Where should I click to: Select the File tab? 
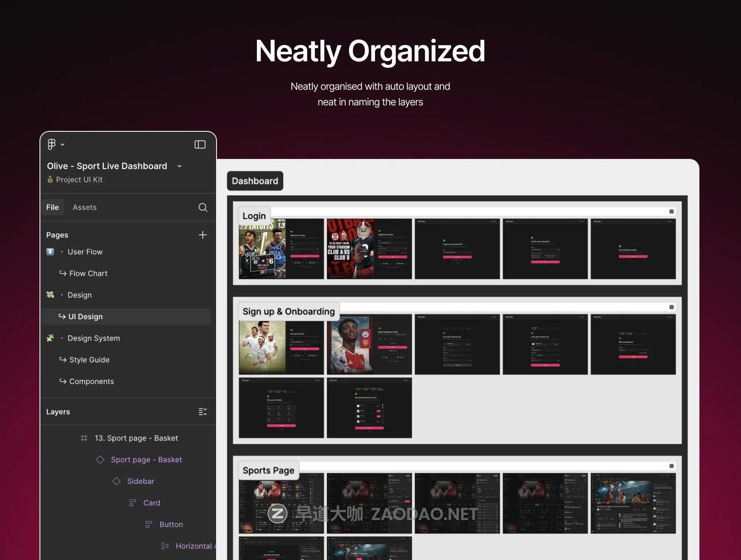[52, 208]
